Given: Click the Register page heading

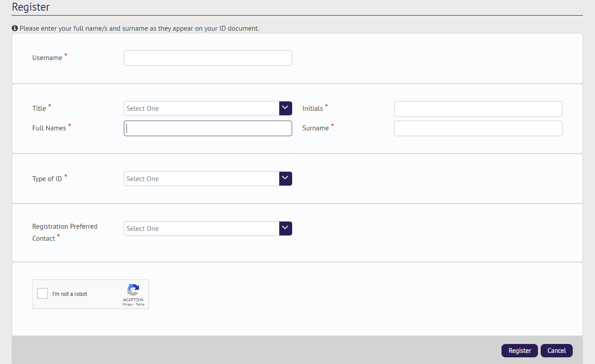Looking at the screenshot, I should tap(31, 7).
